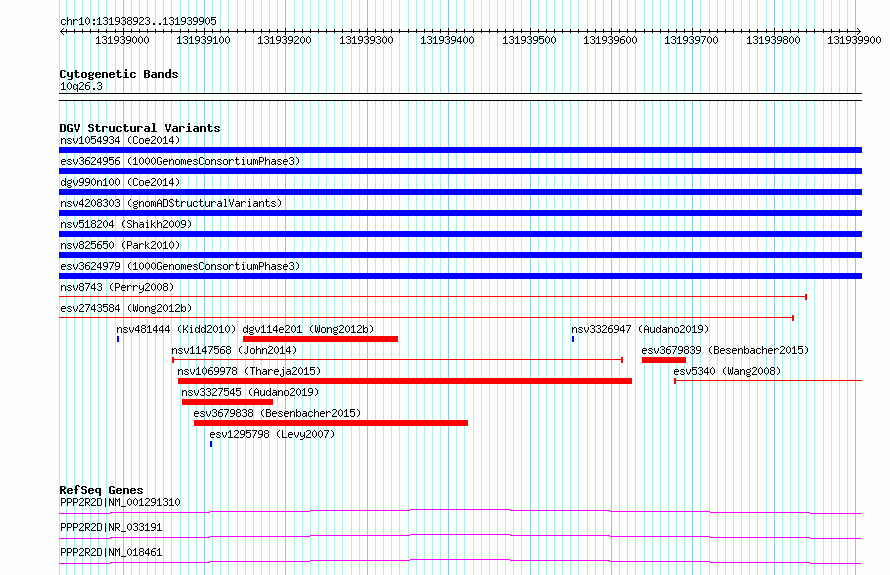Click the chr10:131938923..131939905 coordinate label
Image resolution: width=890 pixels, height=575 pixels.
tap(138, 22)
